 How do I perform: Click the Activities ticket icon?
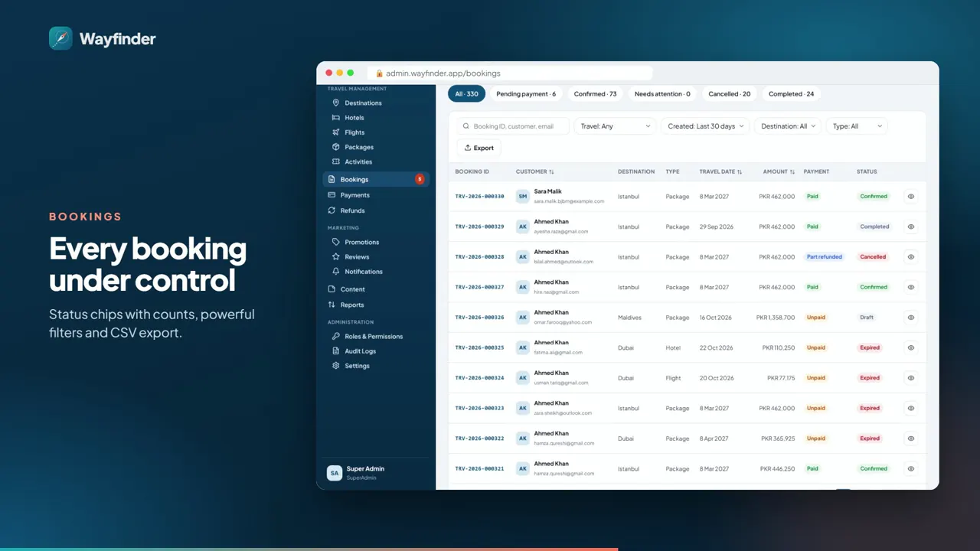point(336,161)
